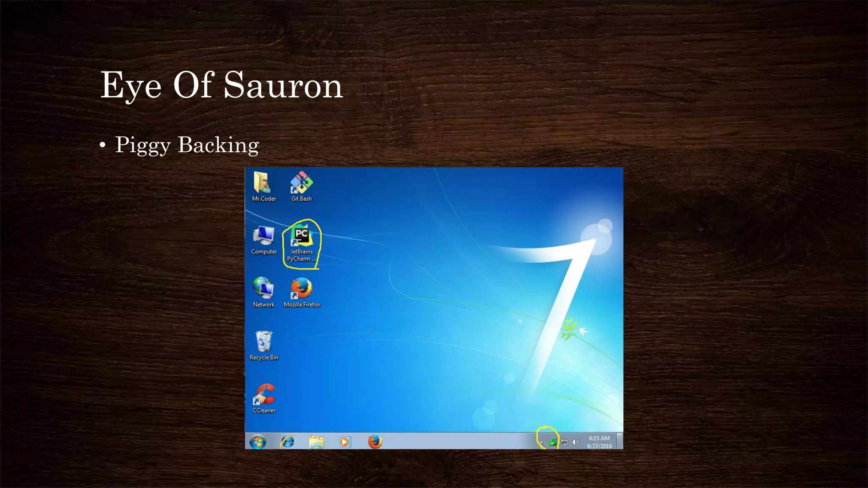Launch Windows Media Player from the taskbar
Screen dimensions: 868x488
click(x=345, y=442)
